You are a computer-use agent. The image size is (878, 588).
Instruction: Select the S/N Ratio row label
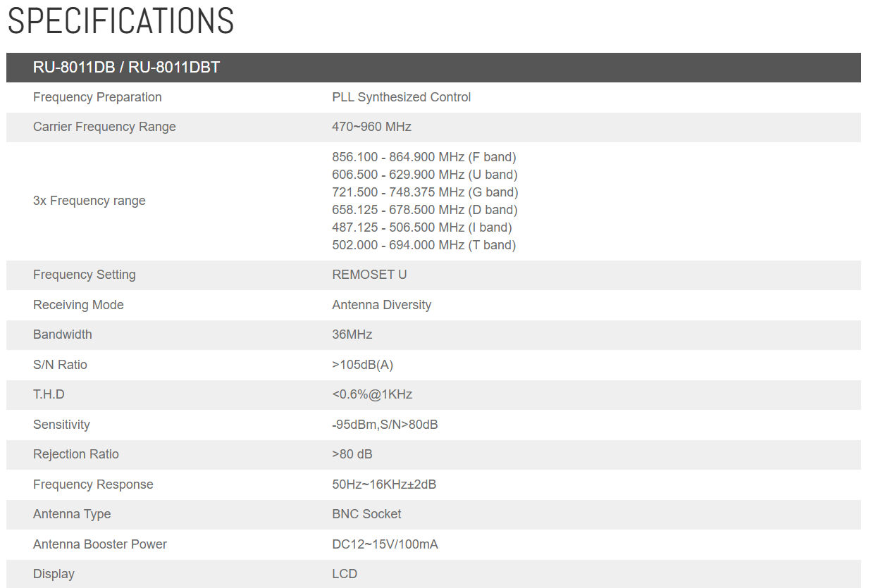(x=60, y=365)
